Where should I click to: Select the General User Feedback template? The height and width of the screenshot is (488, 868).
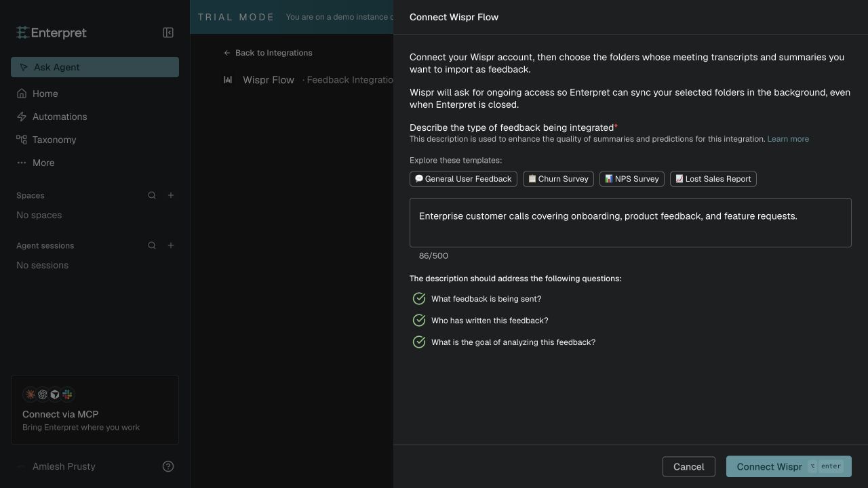coord(463,179)
